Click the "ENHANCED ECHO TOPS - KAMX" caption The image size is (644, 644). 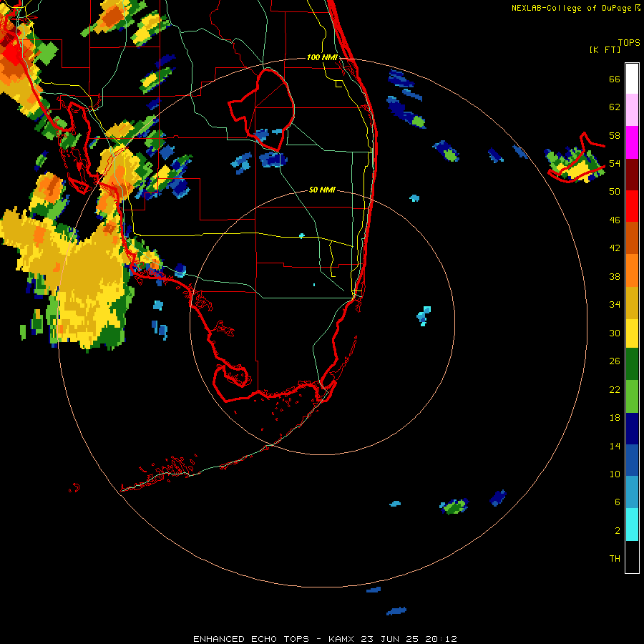pyautogui.click(x=275, y=639)
